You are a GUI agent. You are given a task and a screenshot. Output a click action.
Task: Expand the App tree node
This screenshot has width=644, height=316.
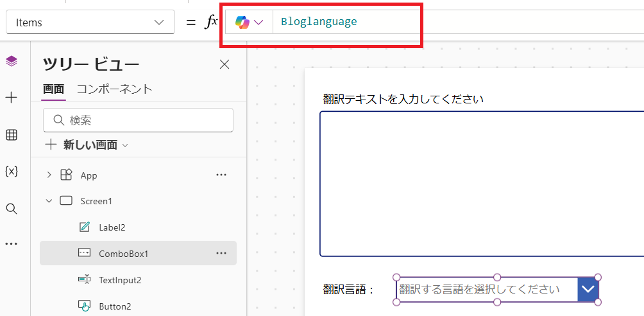[49, 175]
